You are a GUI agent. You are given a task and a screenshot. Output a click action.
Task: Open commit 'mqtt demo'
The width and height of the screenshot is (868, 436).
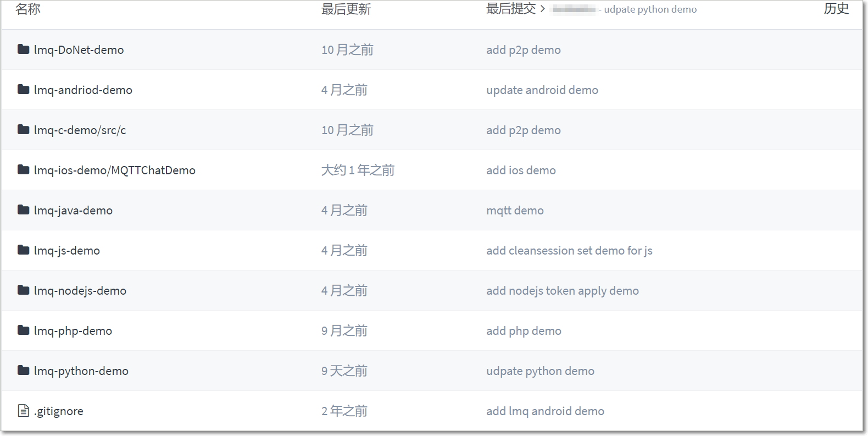(x=515, y=211)
